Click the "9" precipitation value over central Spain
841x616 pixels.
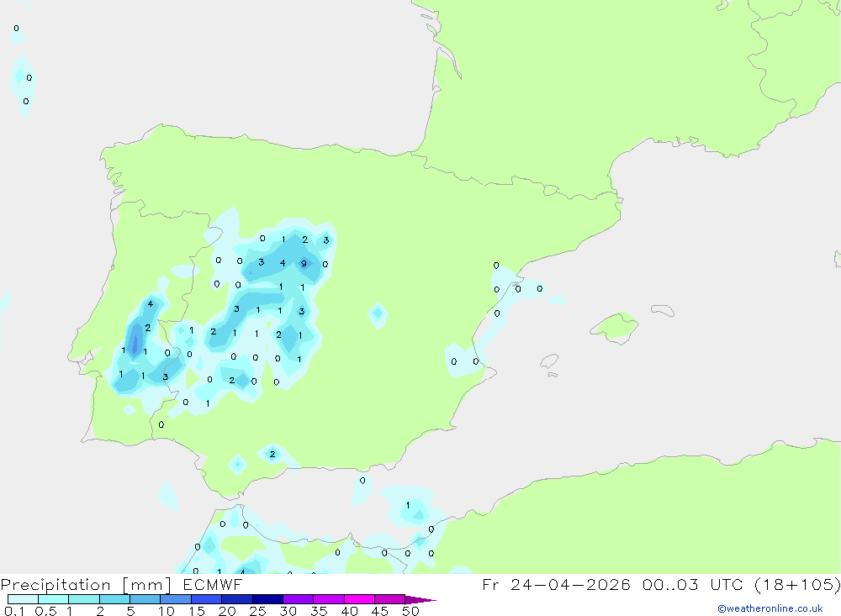coord(304,263)
